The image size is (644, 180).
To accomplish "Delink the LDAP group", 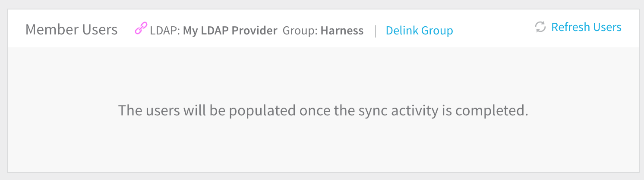I will 419,31.
